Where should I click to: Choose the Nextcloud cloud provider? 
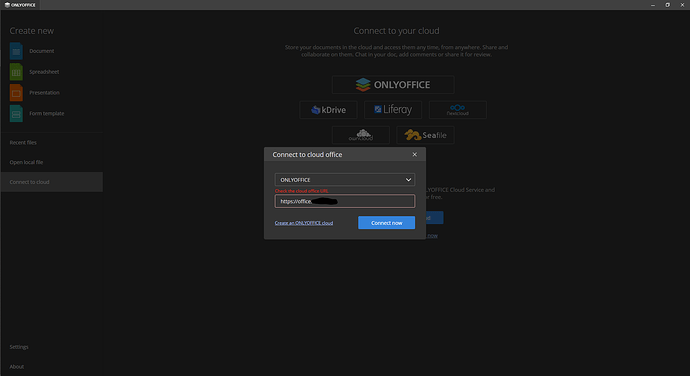pyautogui.click(x=458, y=110)
